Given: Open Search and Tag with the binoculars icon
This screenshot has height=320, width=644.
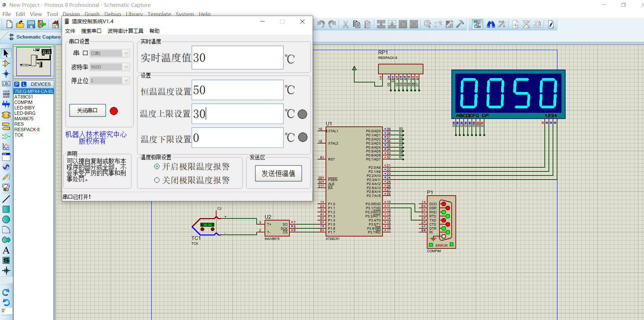Looking at the screenshot, I should [491, 24].
